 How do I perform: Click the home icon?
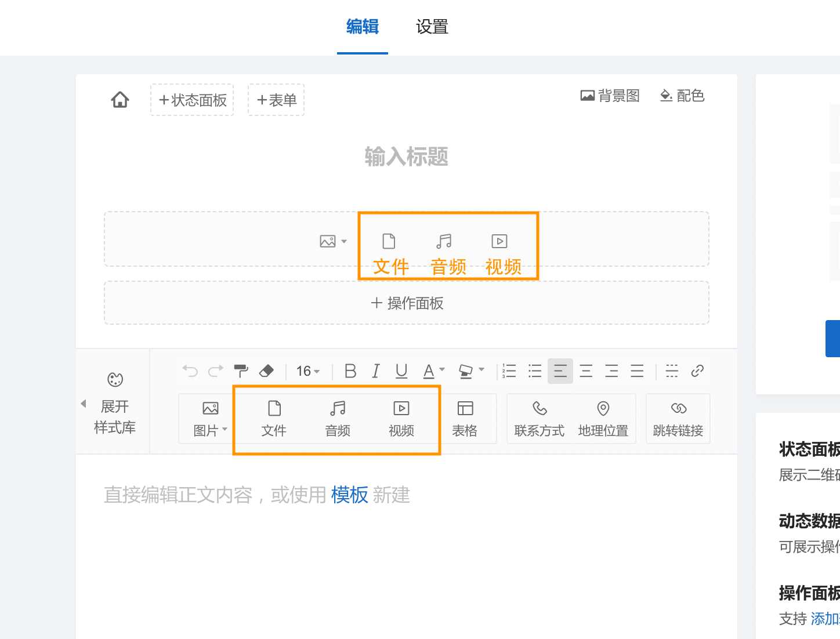120,100
